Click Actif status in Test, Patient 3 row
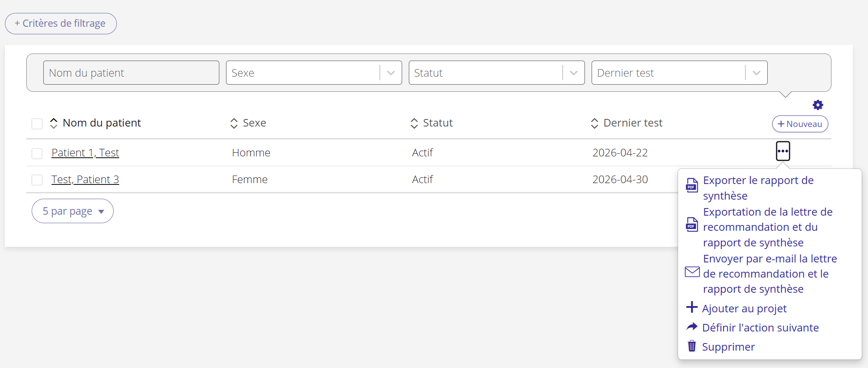Screen dimensions: 868x368 [x=422, y=180]
